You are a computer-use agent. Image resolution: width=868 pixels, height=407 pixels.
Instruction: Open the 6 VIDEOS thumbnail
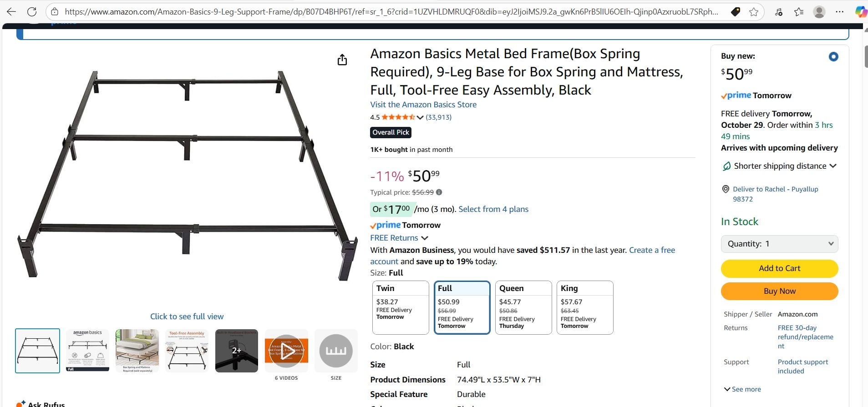tap(286, 350)
